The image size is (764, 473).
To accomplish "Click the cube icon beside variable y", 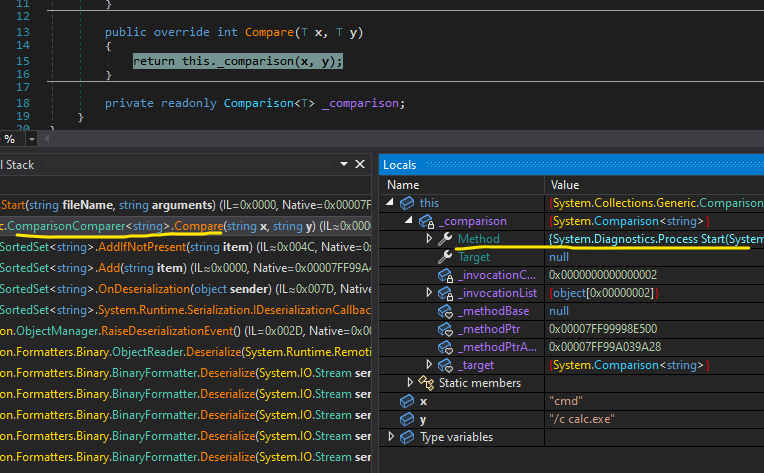I will pos(406,419).
